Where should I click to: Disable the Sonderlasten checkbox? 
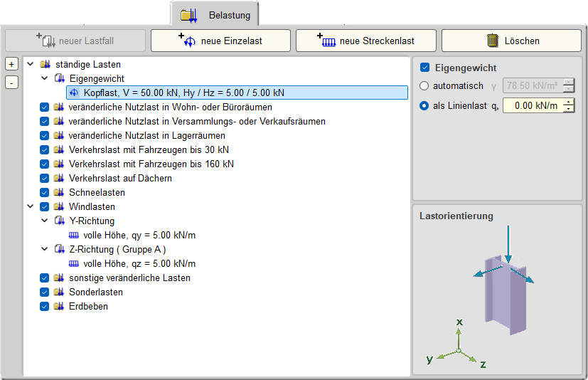44,292
